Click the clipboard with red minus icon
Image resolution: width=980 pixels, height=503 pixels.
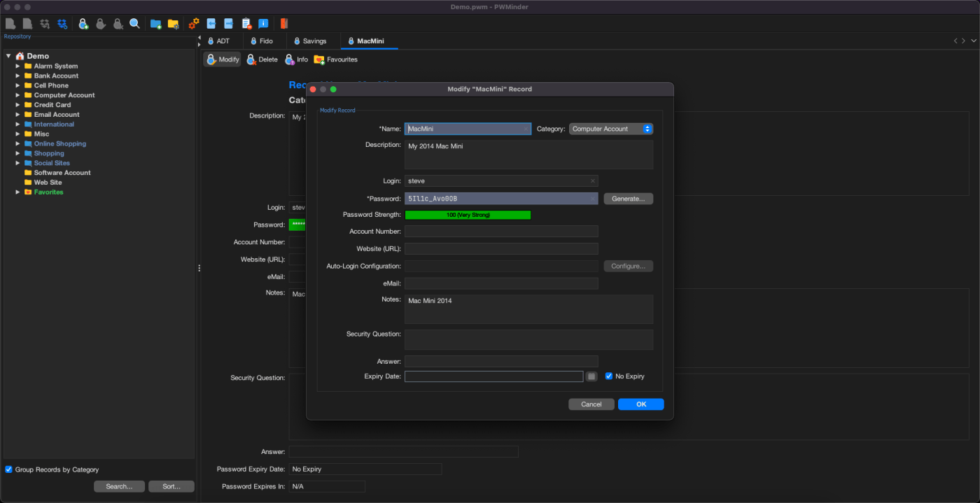(246, 24)
